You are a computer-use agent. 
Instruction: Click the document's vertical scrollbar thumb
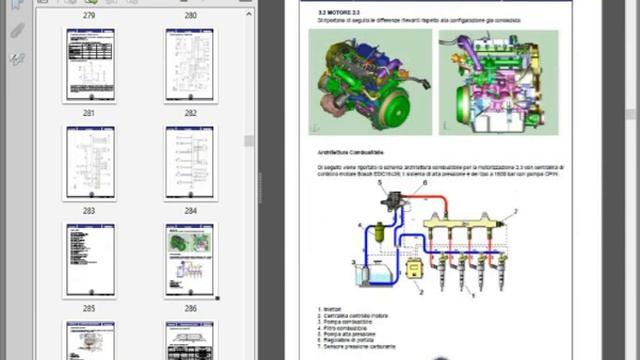tap(631, 114)
